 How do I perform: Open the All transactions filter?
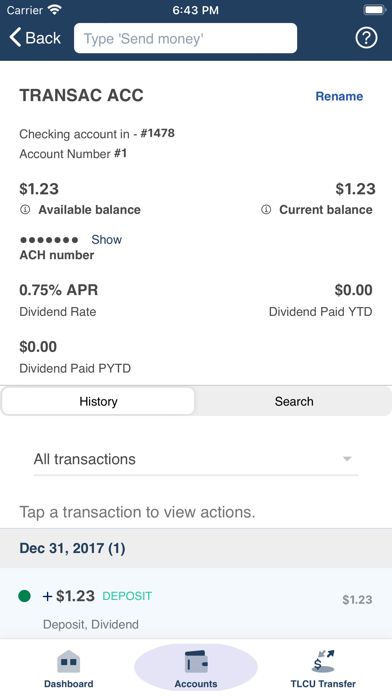pyautogui.click(x=196, y=459)
